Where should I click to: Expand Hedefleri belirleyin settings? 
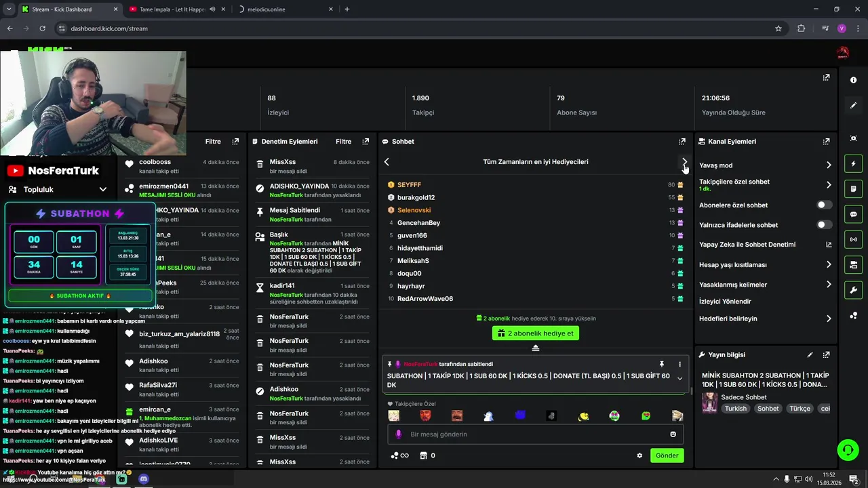(829, 319)
